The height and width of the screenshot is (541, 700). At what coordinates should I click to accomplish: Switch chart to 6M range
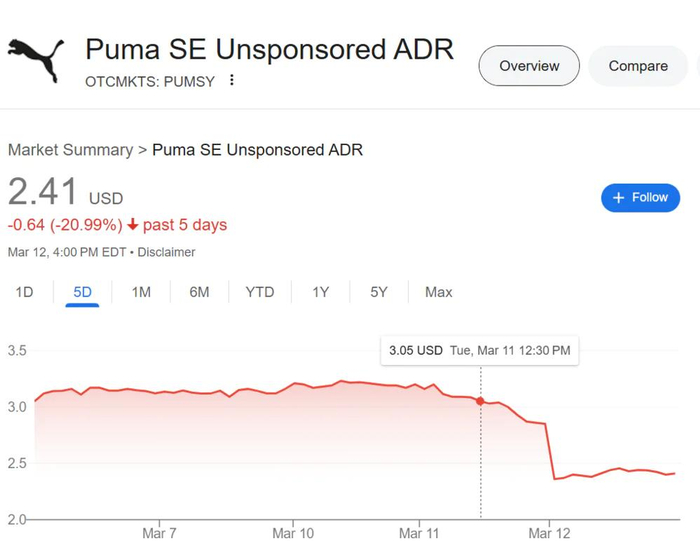199,292
